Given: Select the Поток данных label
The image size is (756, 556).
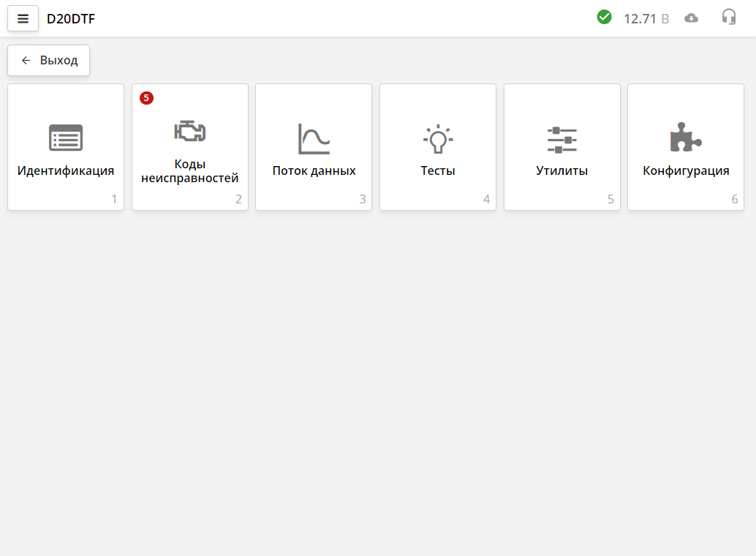Looking at the screenshot, I should click(x=314, y=171).
